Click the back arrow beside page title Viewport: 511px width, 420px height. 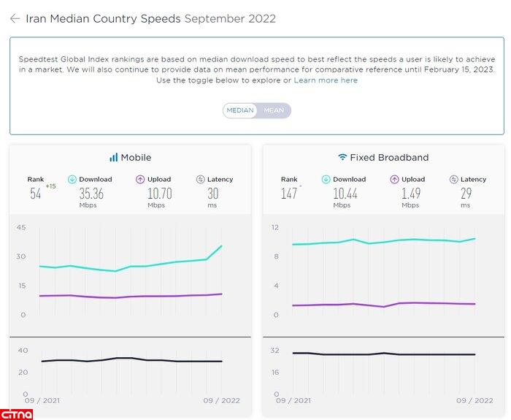[x=15, y=19]
